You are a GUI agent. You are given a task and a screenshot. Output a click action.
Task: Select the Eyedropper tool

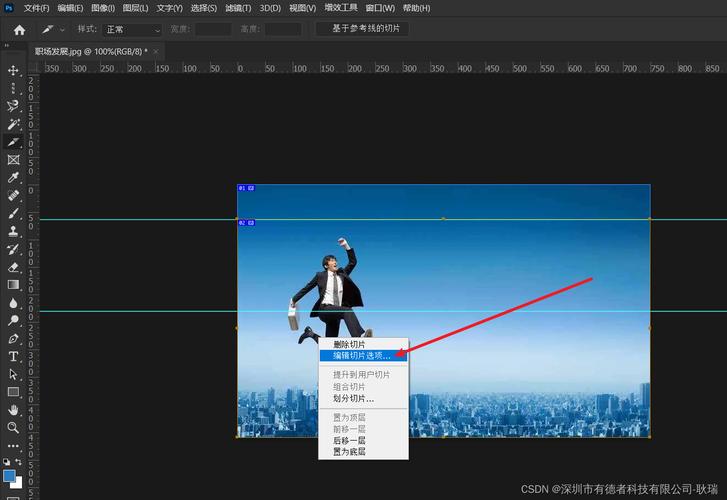click(14, 177)
